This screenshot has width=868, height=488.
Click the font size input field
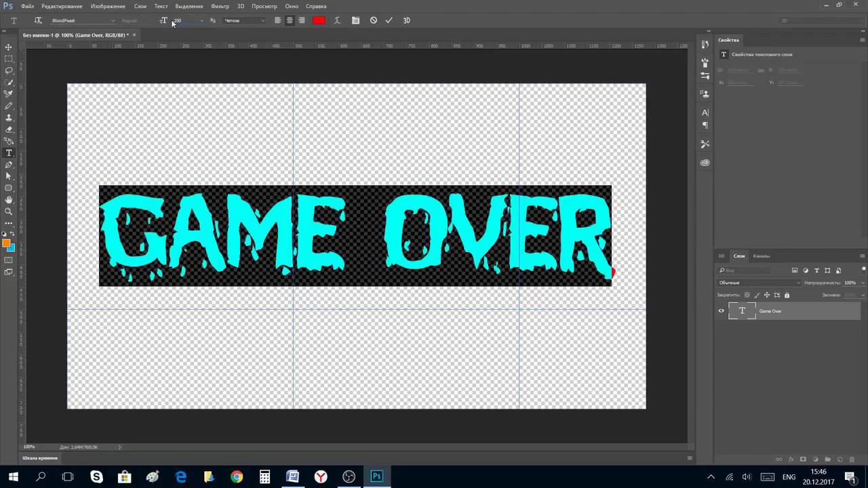click(184, 20)
